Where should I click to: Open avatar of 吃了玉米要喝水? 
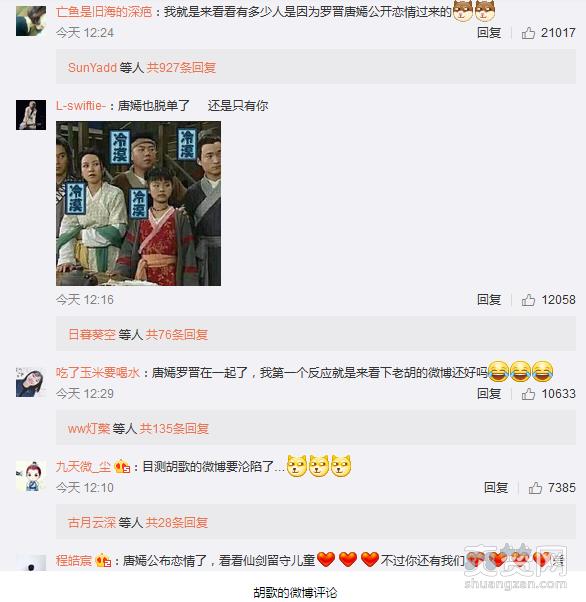click(31, 382)
